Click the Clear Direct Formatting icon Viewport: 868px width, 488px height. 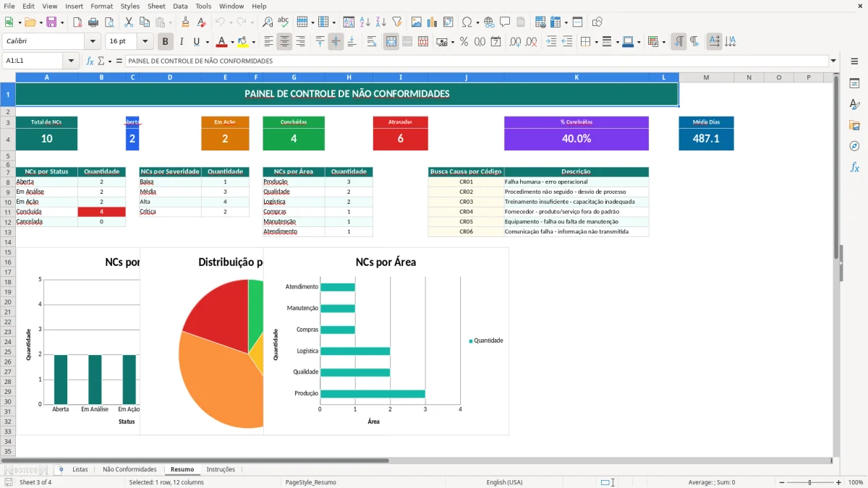(200, 22)
